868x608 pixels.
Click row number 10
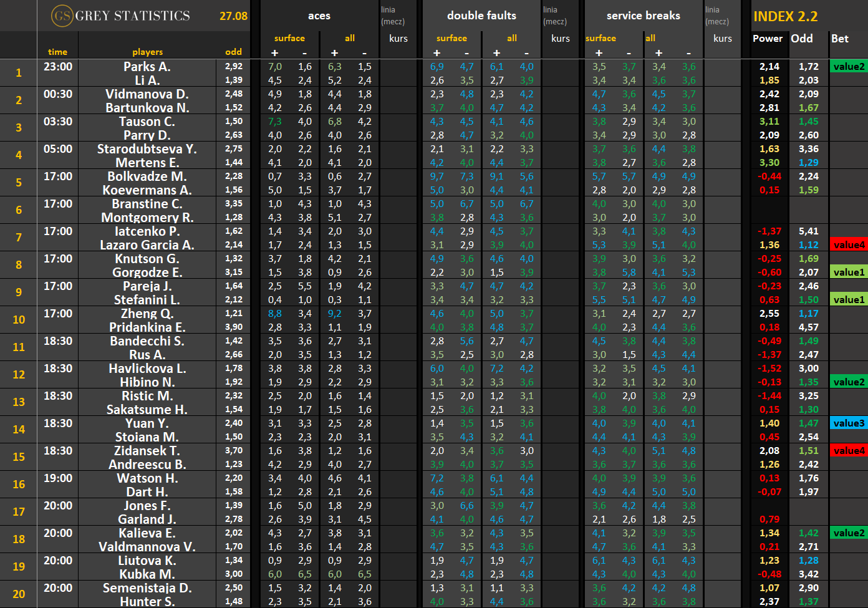19,320
